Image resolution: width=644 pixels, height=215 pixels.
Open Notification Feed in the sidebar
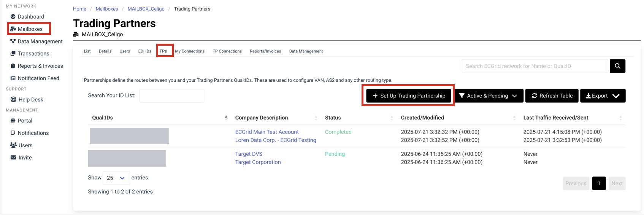pos(38,78)
